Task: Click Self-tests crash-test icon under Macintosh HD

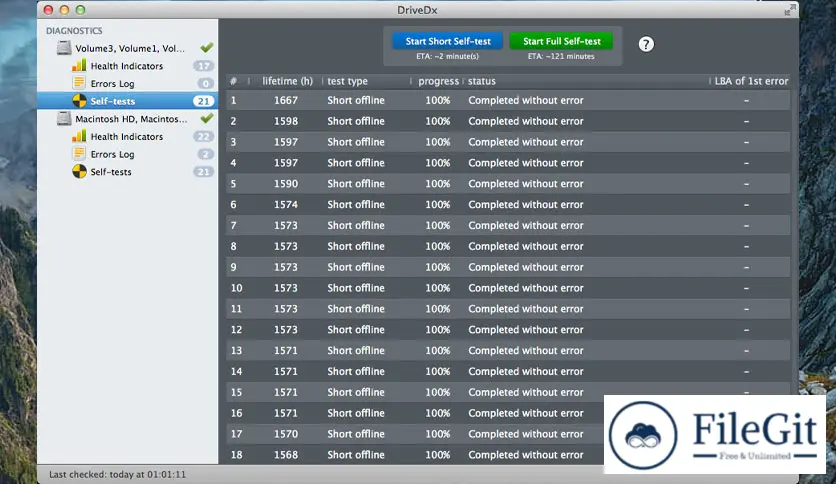Action: coord(79,172)
